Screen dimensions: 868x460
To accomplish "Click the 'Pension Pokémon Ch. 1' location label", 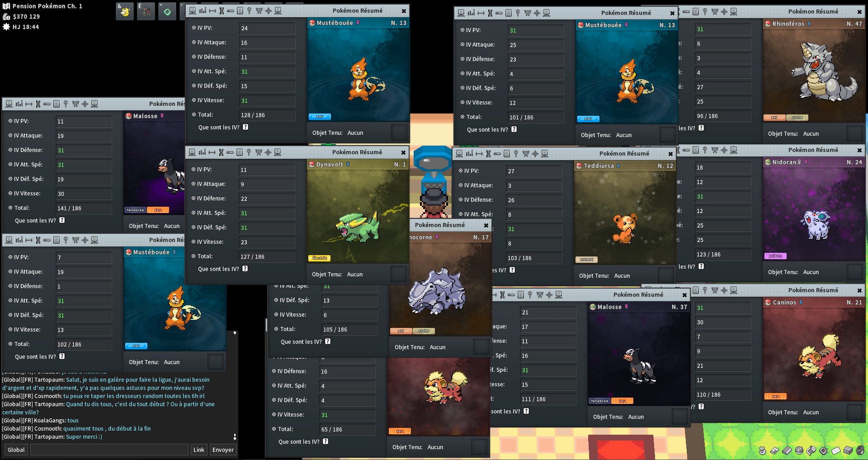I will [x=47, y=6].
